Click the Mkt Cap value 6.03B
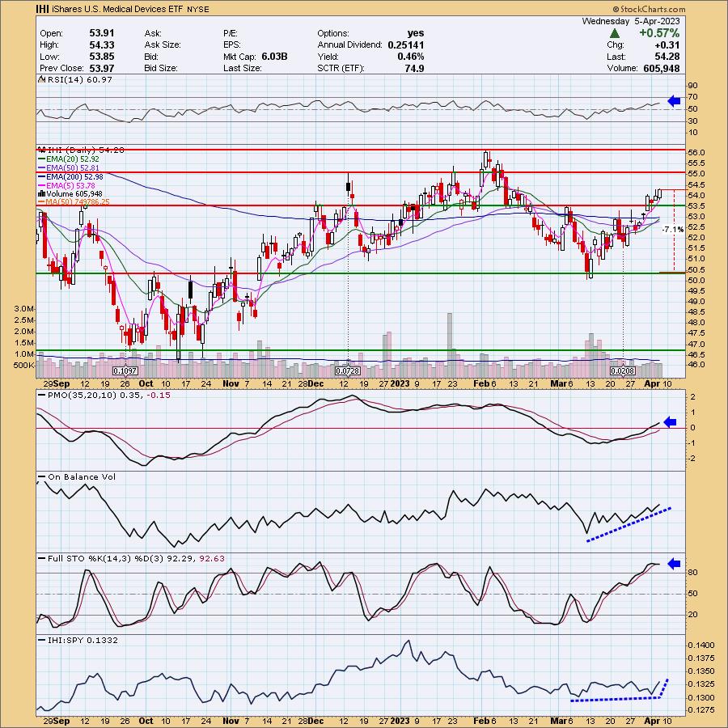 pos(274,56)
